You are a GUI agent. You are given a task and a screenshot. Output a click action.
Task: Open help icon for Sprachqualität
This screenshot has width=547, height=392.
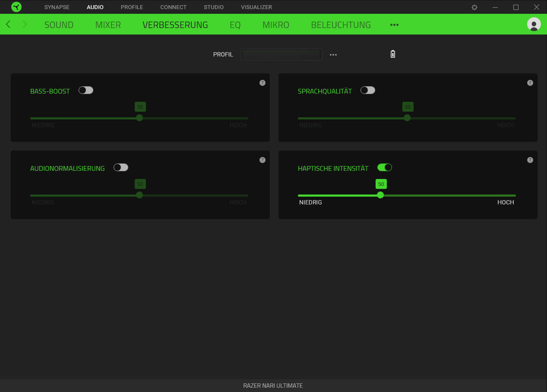[x=530, y=83]
